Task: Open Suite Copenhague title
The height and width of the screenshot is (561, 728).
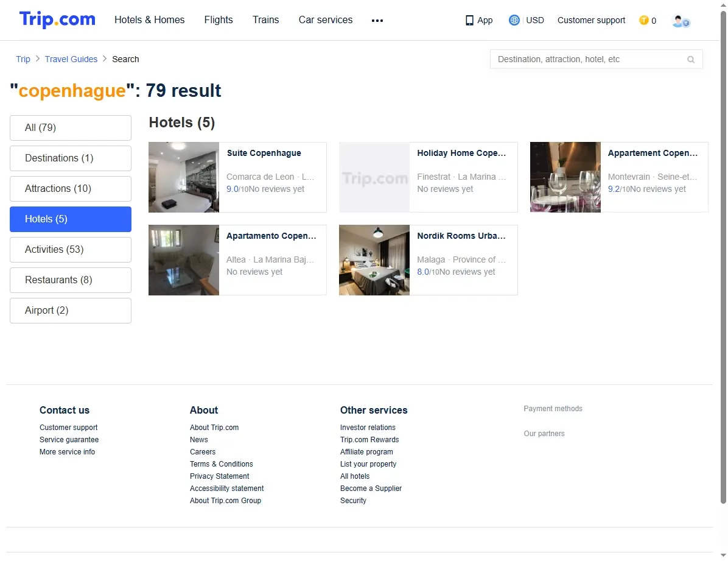Action: [x=264, y=153]
